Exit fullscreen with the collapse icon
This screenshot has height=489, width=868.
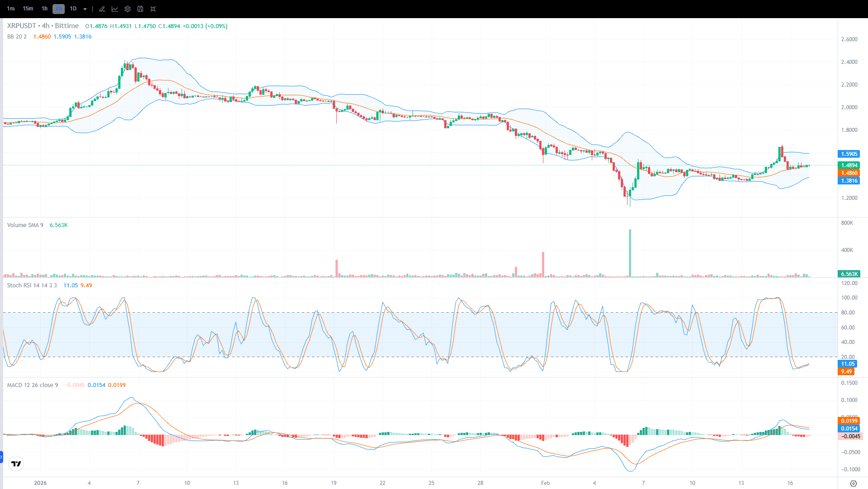pyautogui.click(x=153, y=9)
